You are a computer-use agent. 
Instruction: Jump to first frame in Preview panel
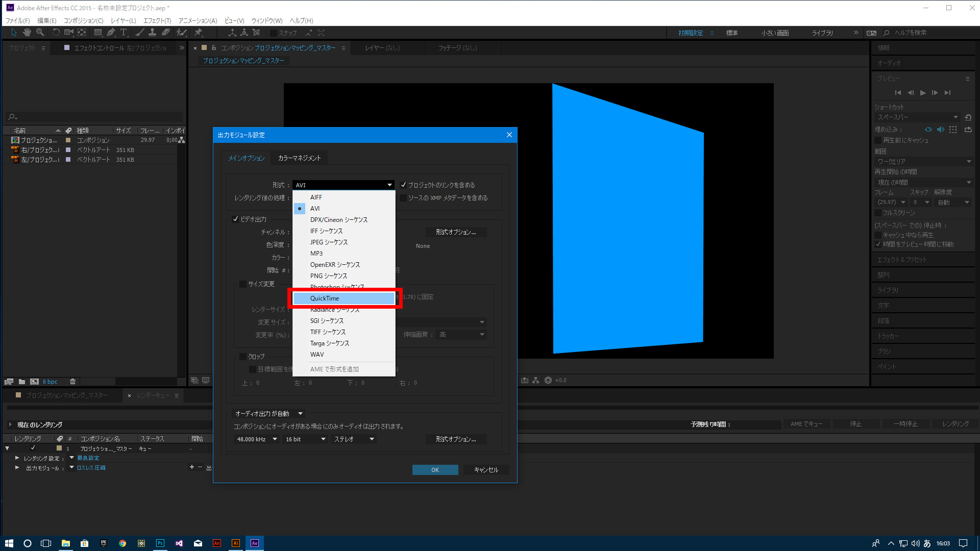[x=898, y=93]
